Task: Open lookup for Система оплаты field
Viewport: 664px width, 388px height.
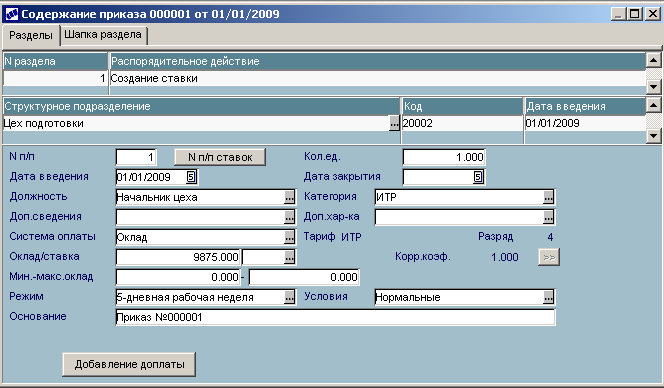Action: tap(289, 237)
